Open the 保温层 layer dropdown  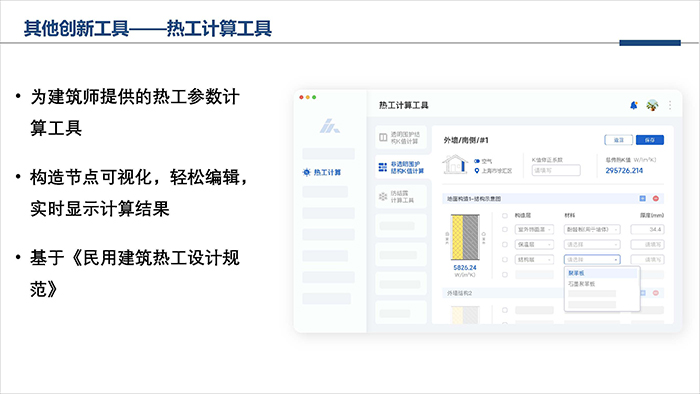(534, 245)
